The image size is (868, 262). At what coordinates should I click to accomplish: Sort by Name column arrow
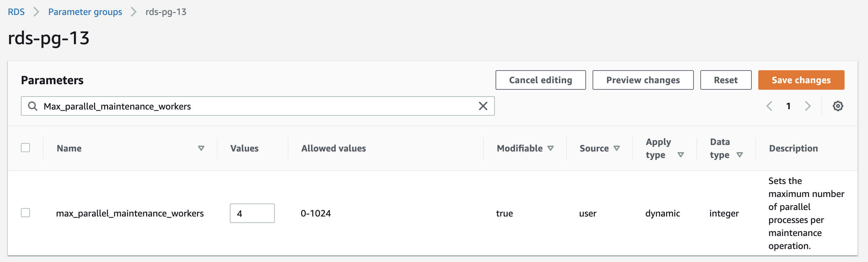[x=201, y=148]
